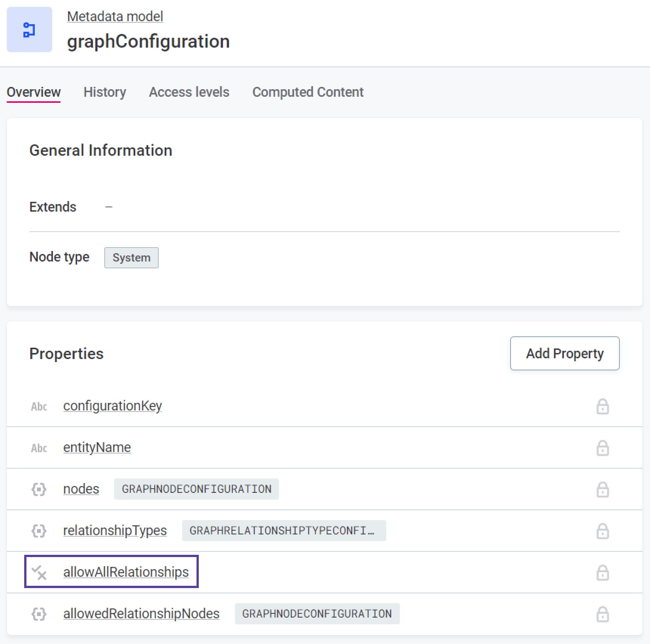Click the lock icon for configurationKey
Screen dimensions: 650x644
coord(602,406)
